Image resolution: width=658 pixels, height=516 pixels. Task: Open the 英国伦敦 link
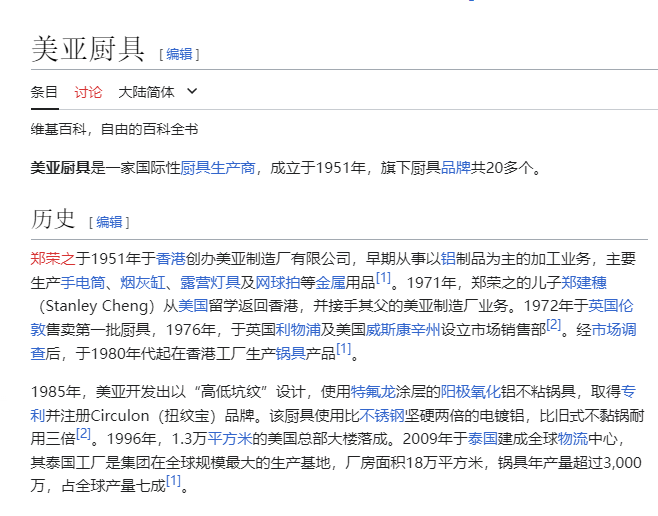click(x=611, y=306)
